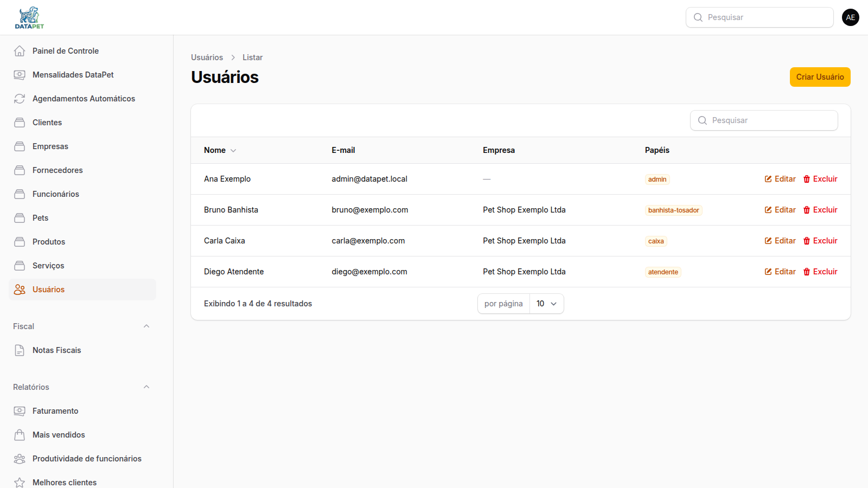Image resolution: width=868 pixels, height=488 pixels.
Task: Focus the top header Pesquisar field
Action: click(759, 17)
